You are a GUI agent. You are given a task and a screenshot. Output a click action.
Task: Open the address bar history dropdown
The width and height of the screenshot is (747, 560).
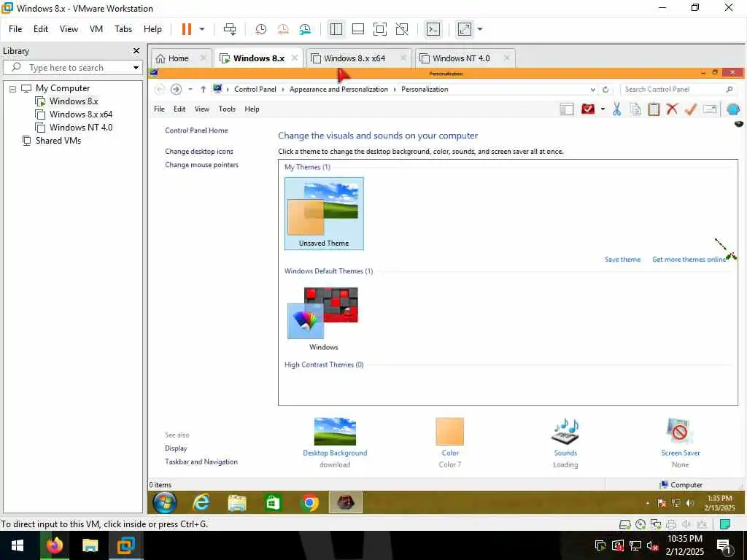(x=592, y=90)
